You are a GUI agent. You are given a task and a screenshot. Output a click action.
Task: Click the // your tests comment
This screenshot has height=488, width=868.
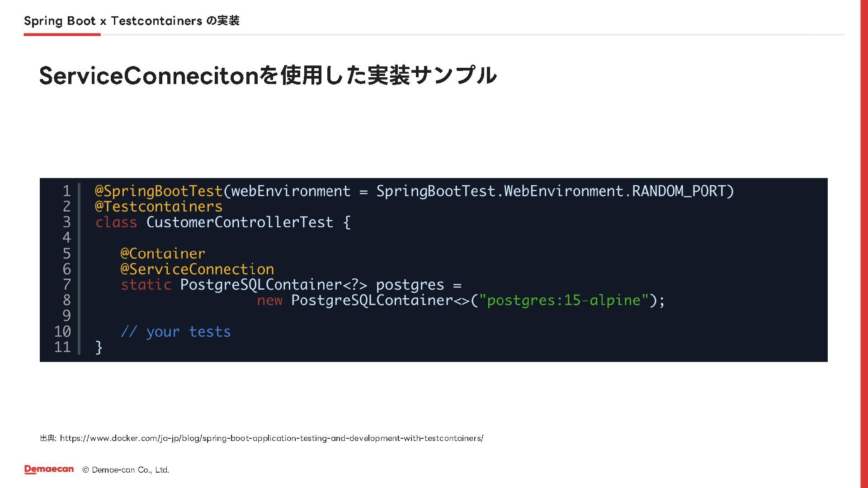[175, 332]
